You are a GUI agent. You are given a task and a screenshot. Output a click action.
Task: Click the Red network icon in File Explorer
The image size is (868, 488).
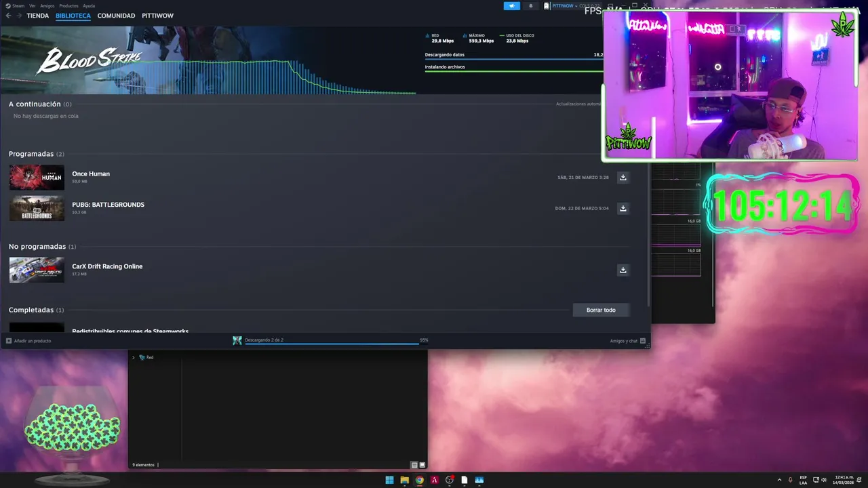pos(142,357)
